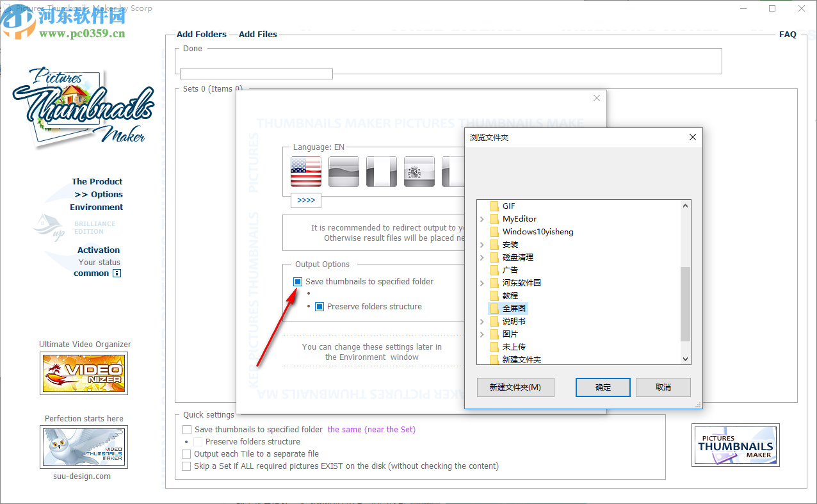Enable Output each Tile to a separate file

click(187, 454)
